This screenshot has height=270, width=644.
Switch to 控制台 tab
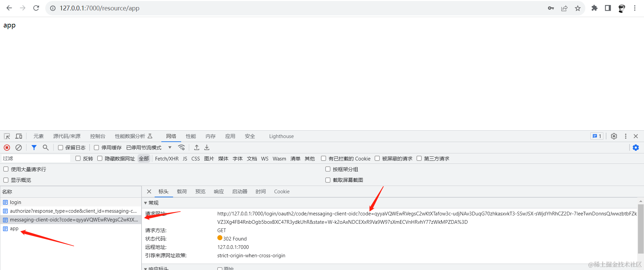click(98, 136)
